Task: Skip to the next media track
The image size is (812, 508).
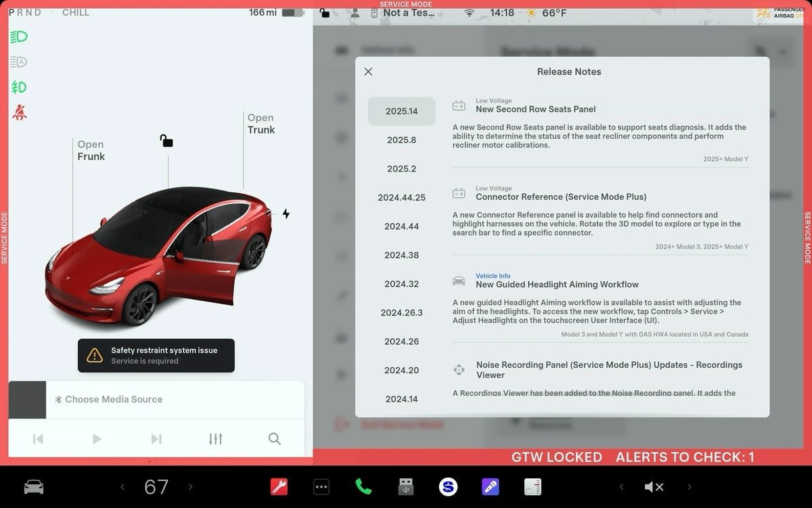Action: 156,439
